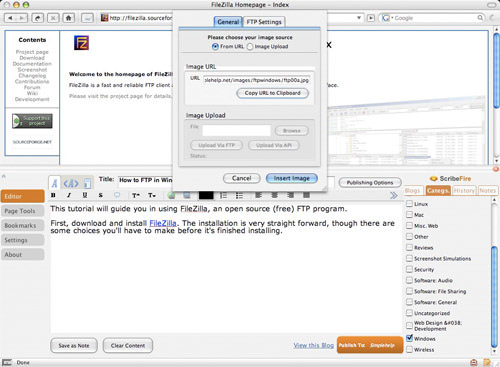
Task: Open the font size increase dropdown
Action: coord(135,195)
